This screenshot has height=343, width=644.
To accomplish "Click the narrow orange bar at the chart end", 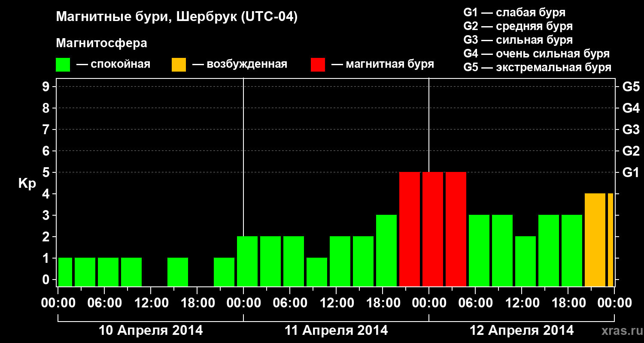I will pyautogui.click(x=611, y=240).
